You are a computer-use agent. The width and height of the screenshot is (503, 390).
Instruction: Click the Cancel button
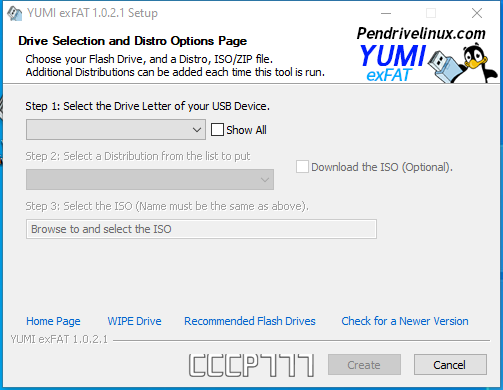coord(450,365)
